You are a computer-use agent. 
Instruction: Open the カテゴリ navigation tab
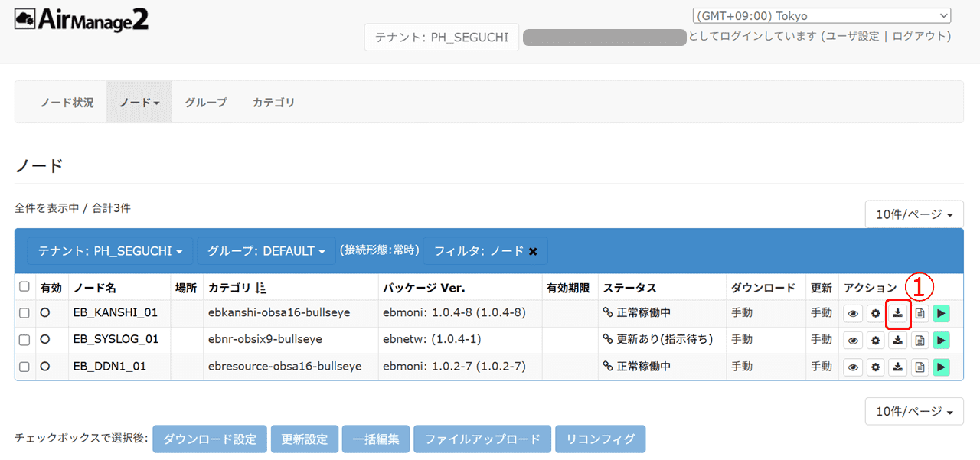(273, 102)
